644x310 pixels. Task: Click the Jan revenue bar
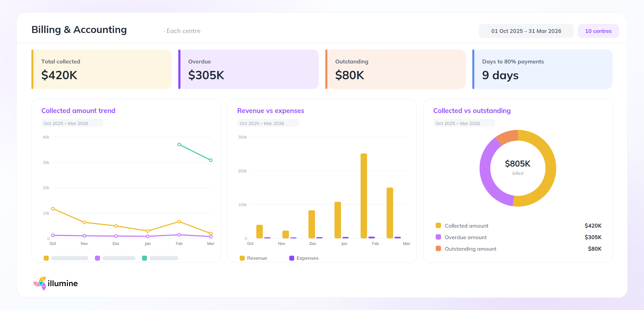pos(338,220)
